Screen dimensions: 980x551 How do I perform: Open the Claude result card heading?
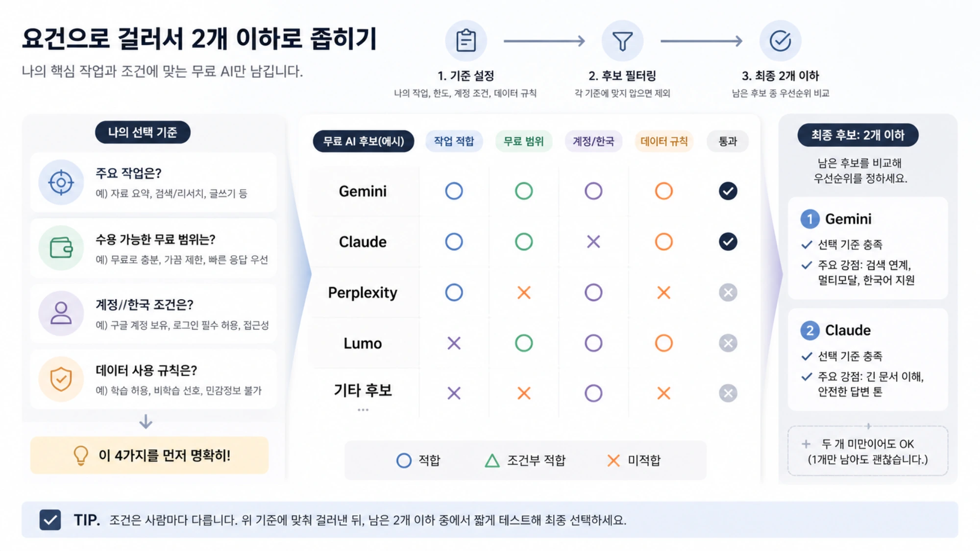[848, 331]
